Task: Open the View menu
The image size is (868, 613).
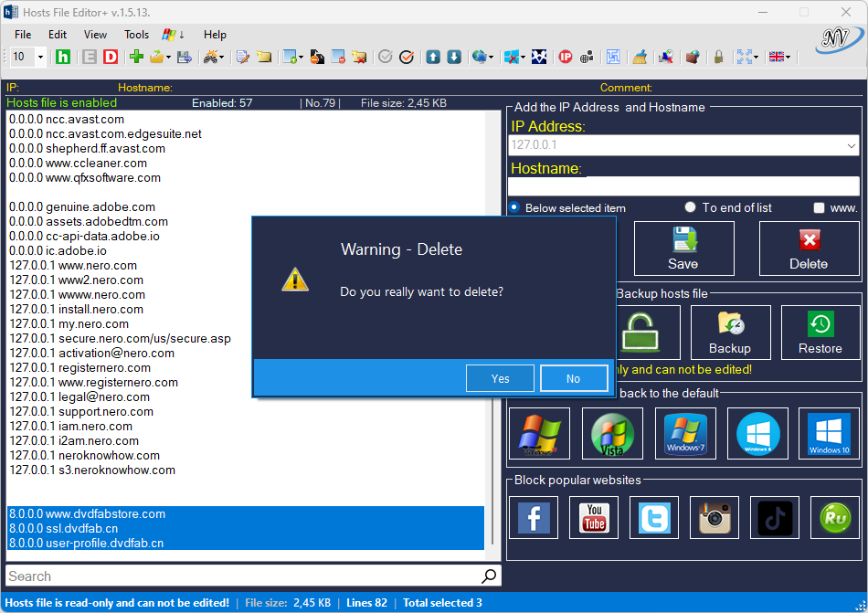Action: click(95, 35)
